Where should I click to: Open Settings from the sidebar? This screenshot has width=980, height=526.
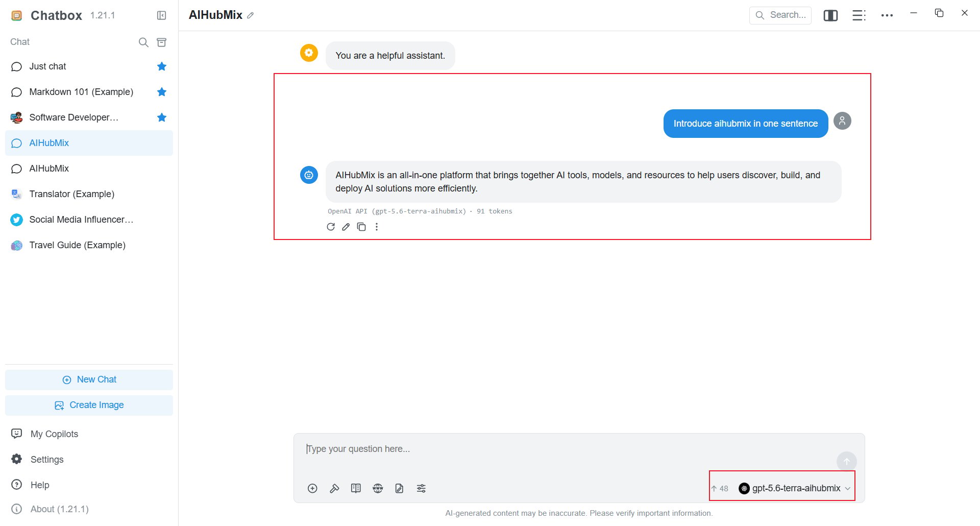click(89, 459)
